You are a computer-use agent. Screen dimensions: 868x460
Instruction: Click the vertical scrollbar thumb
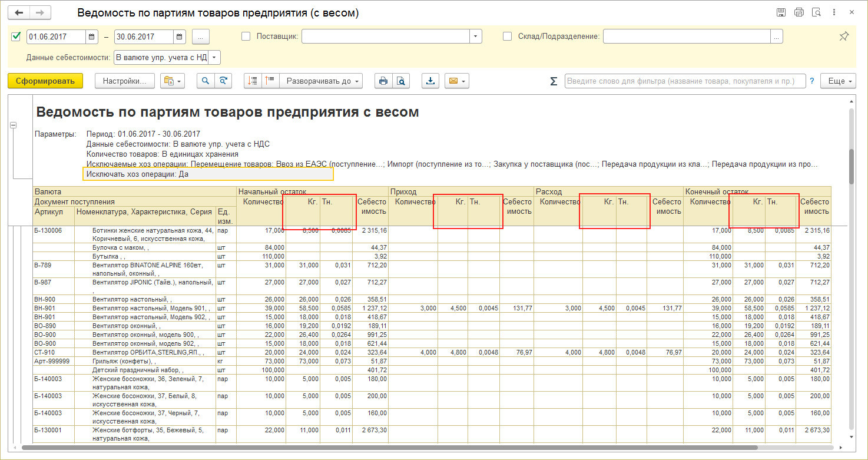[x=852, y=167]
